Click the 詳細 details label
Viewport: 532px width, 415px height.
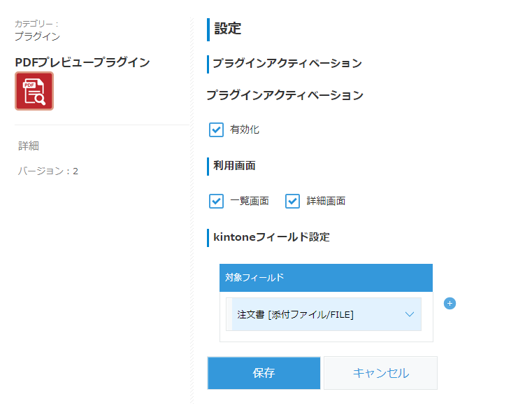pyautogui.click(x=29, y=146)
